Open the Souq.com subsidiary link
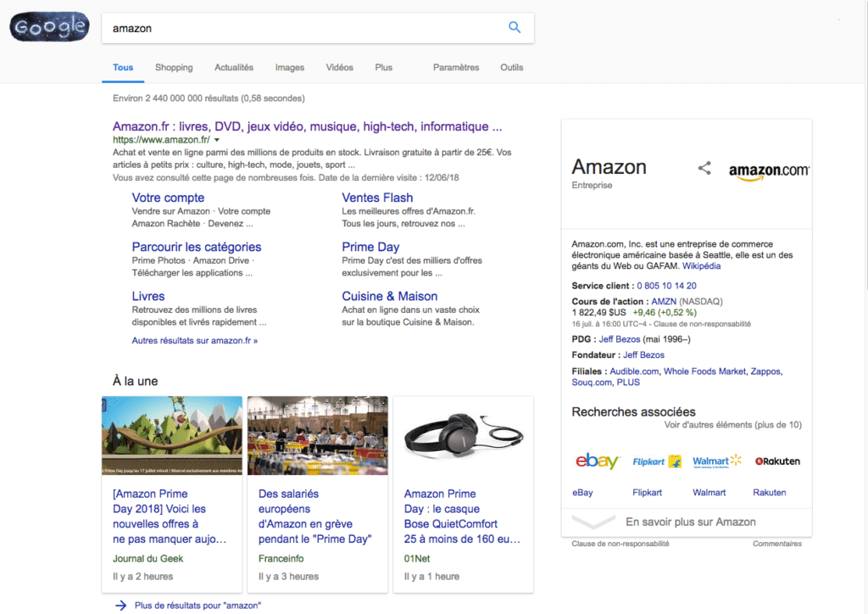 click(592, 382)
